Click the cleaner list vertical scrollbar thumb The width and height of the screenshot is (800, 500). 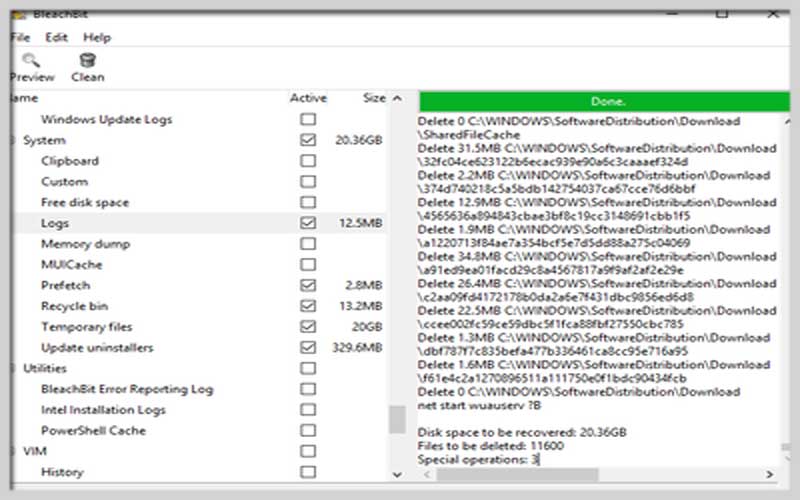(x=397, y=419)
